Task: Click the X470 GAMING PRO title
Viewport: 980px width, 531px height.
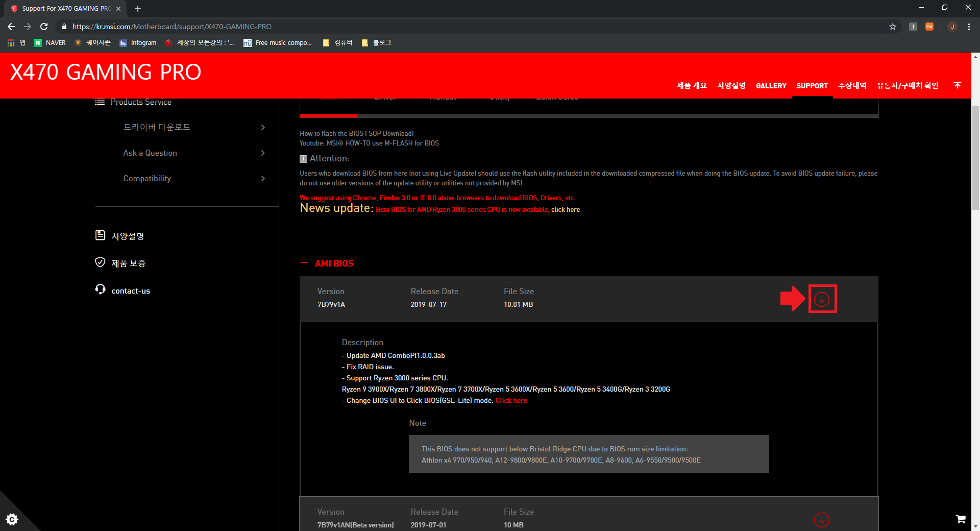Action: pyautogui.click(x=106, y=72)
